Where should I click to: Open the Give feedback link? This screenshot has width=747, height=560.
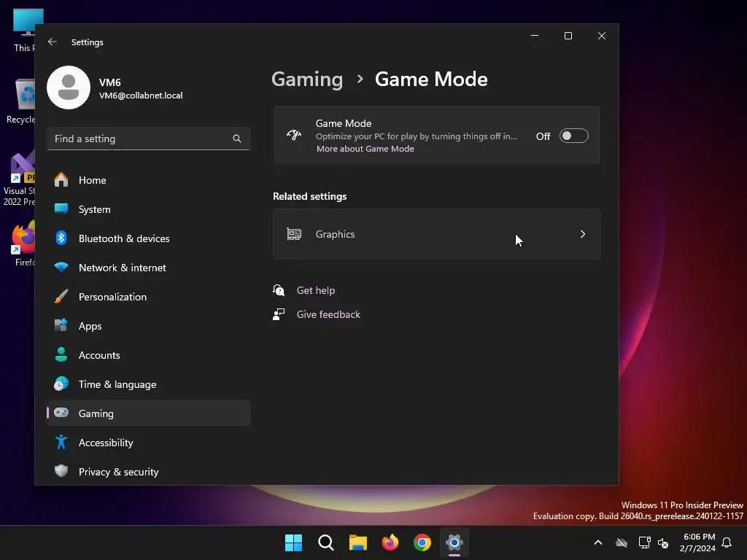pyautogui.click(x=328, y=314)
